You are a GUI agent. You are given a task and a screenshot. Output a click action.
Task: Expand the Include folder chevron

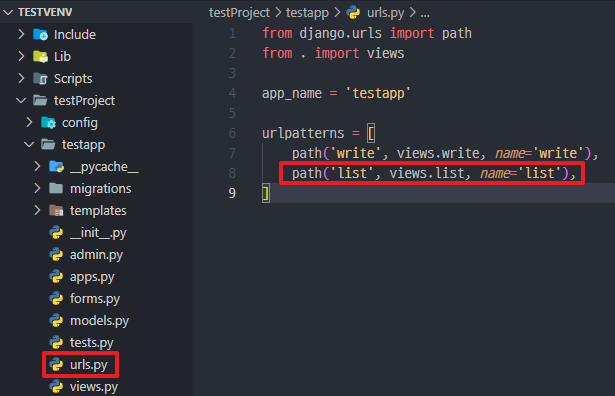click(x=22, y=35)
